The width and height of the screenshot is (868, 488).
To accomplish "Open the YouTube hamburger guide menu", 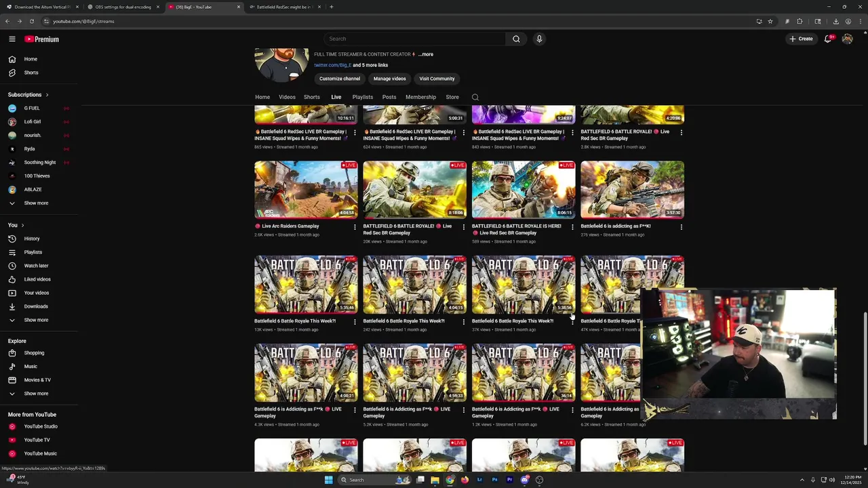I will coord(12,39).
